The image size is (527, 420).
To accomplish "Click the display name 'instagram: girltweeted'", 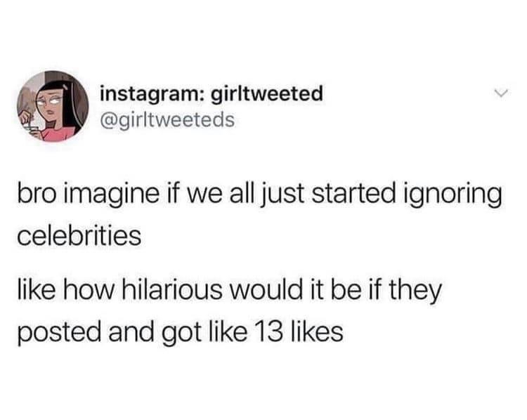I will [x=212, y=93].
